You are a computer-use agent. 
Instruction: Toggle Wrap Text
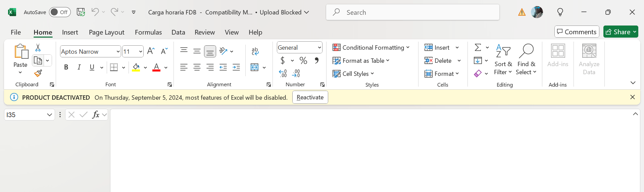point(255,51)
